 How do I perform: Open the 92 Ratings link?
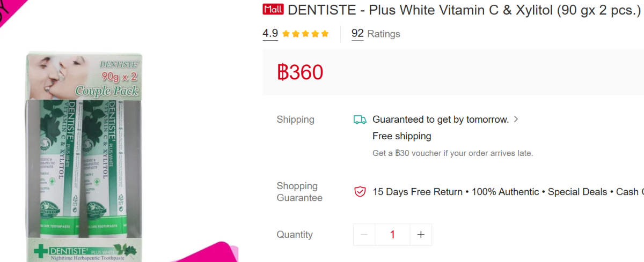[376, 34]
